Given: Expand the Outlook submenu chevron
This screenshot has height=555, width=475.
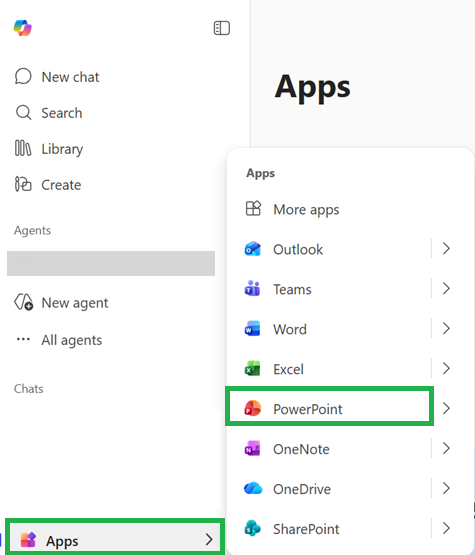Looking at the screenshot, I should coord(446,249).
